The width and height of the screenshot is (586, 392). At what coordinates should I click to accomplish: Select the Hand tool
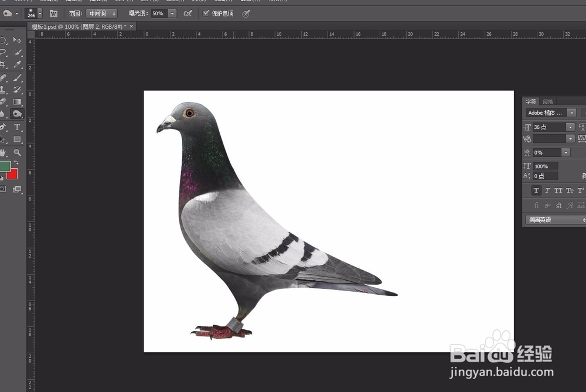click(x=3, y=152)
